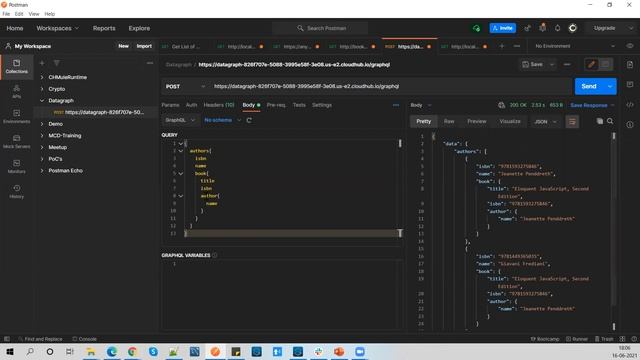This screenshot has height=360, width=640.
Task: Click the New button in workspace
Action: tap(123, 46)
